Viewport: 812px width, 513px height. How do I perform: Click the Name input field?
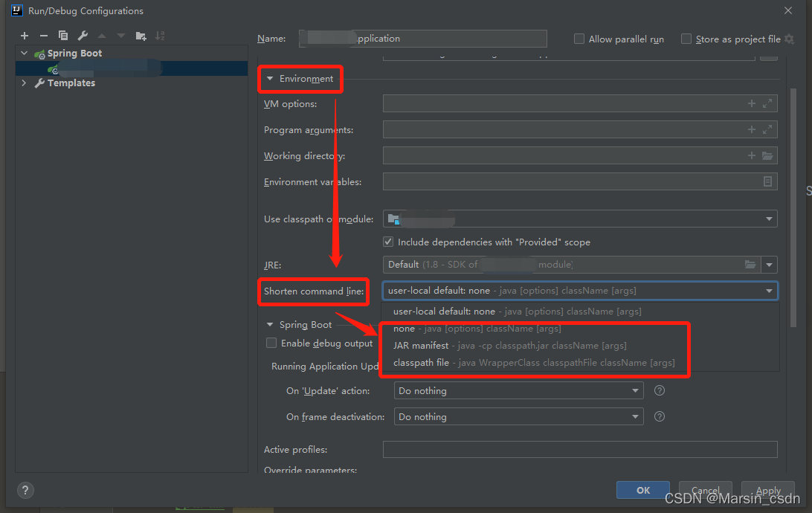tap(422, 39)
